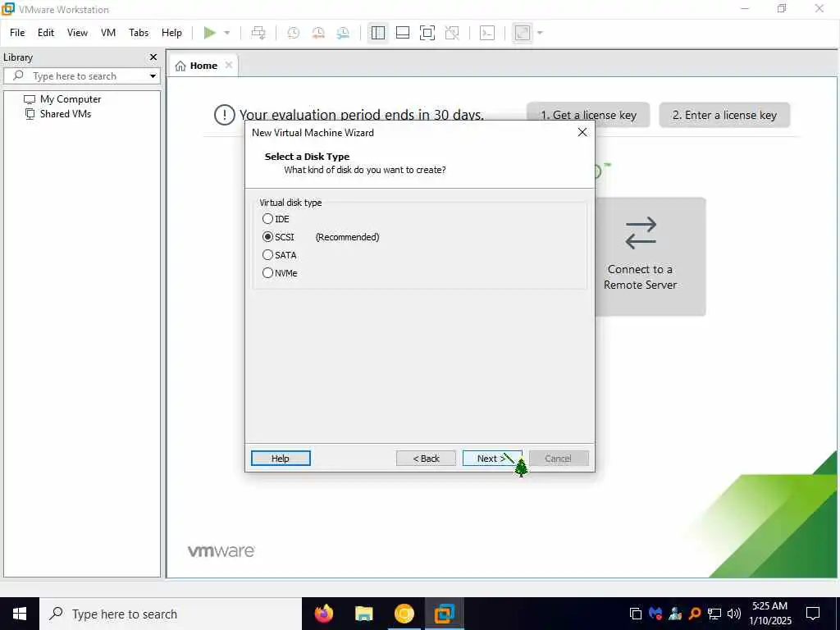
Task: Open the notification center icon
Action: [x=813, y=614]
